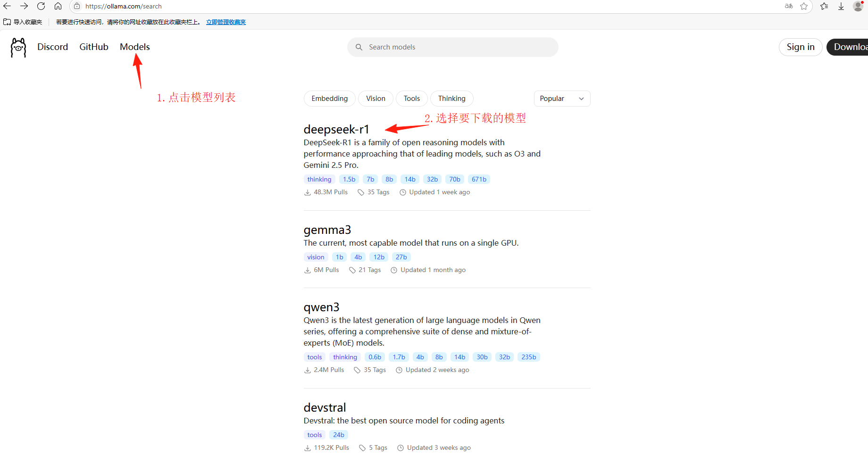The width and height of the screenshot is (868, 455).
Task: Open the favorites list icon
Action: [824, 6]
